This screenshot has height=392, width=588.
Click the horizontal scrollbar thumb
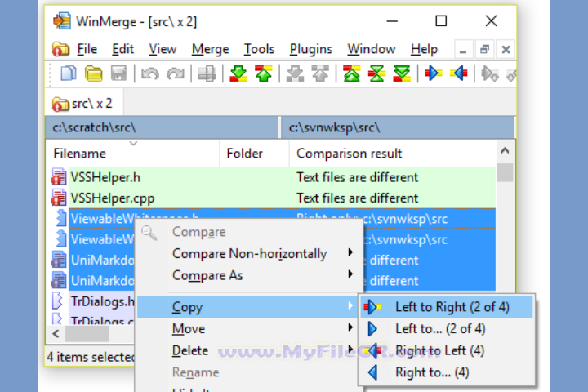point(87,333)
